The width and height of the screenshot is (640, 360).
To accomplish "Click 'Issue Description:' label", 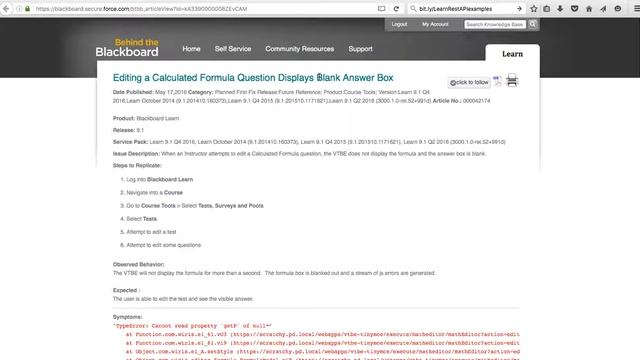I will click(136, 153).
